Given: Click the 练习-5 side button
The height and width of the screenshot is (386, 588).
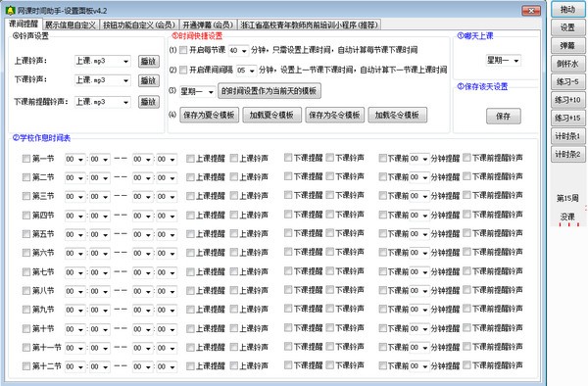Looking at the screenshot, I should [x=567, y=81].
